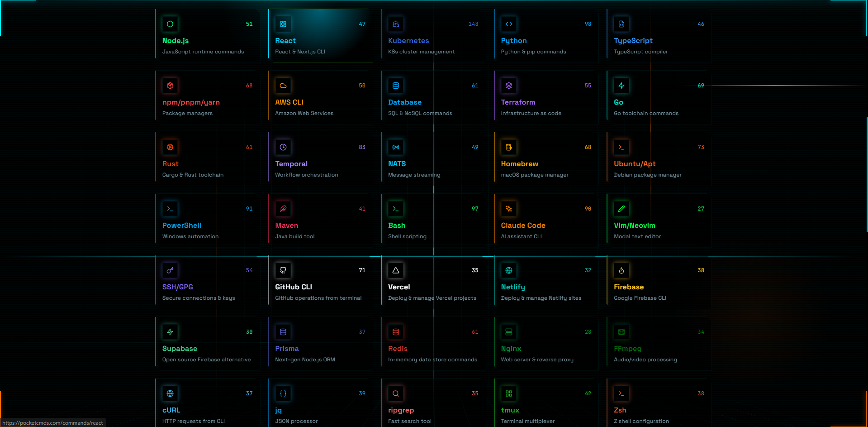
Task: Click the 148 count on Kubernetes card
Action: pyautogui.click(x=474, y=24)
